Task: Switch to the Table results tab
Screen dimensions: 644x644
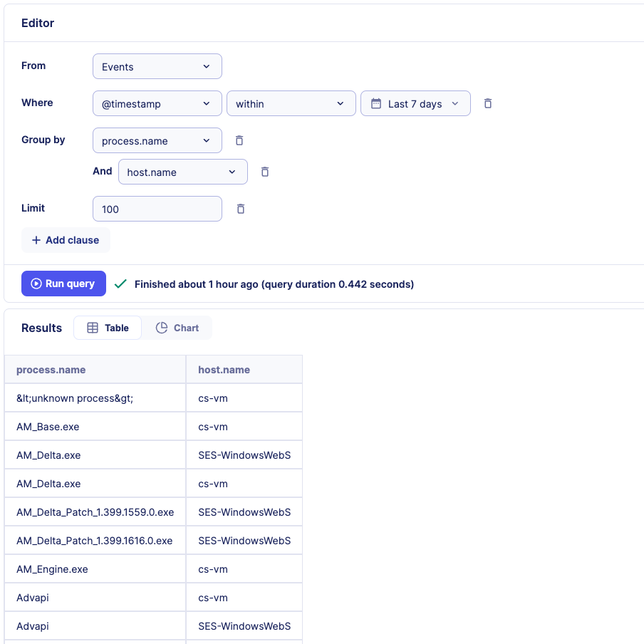Action: coord(108,328)
